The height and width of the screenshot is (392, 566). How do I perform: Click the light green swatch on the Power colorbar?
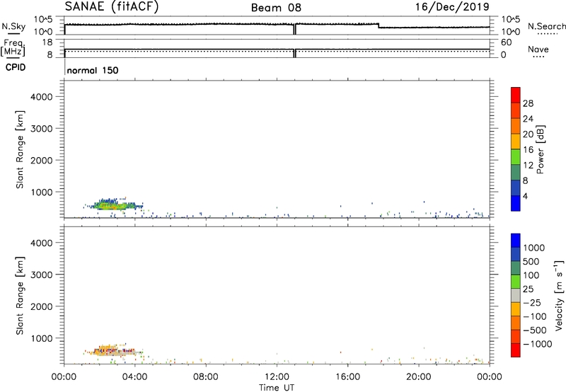pyautogui.click(x=516, y=157)
